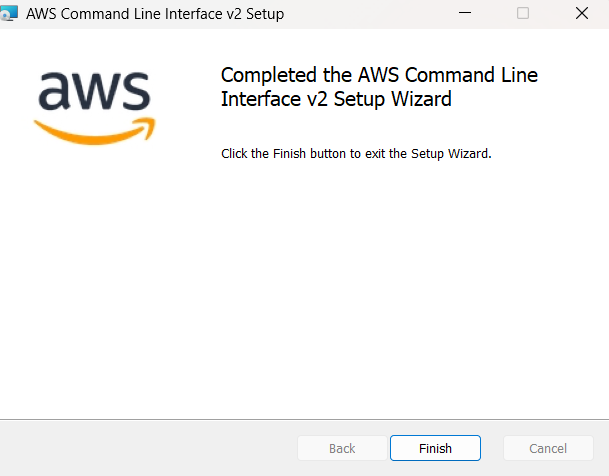Viewport: 609px width, 476px height.
Task: Click the empty white area below the instructions
Action: (x=304, y=287)
